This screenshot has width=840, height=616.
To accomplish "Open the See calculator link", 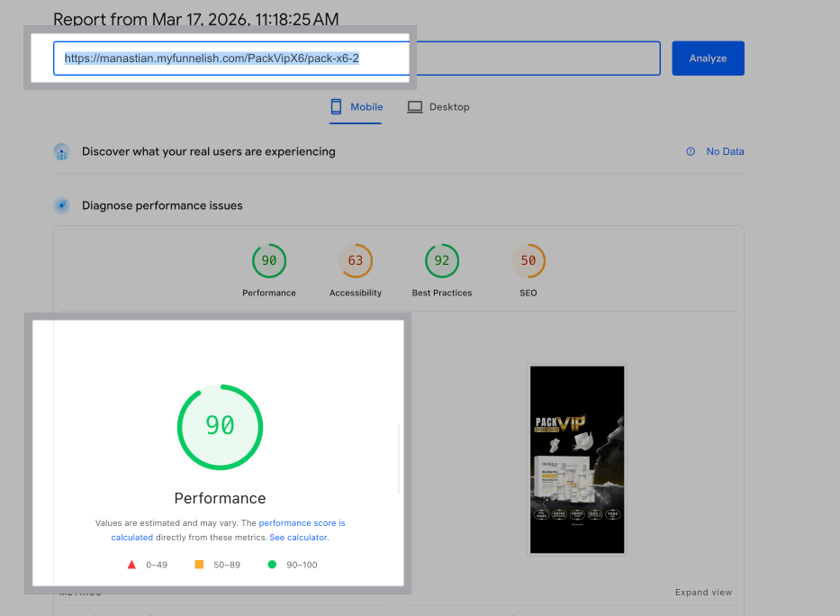I will pos(298,538).
